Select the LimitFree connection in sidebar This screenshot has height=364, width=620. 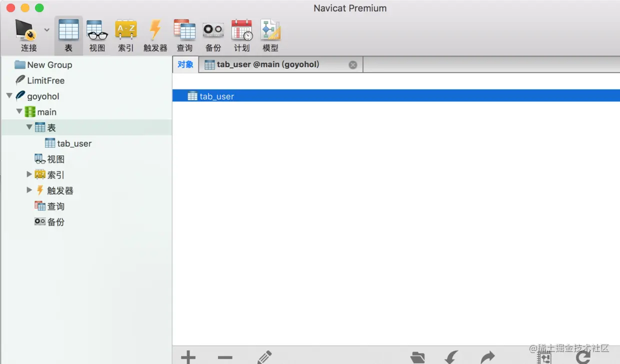pos(40,80)
